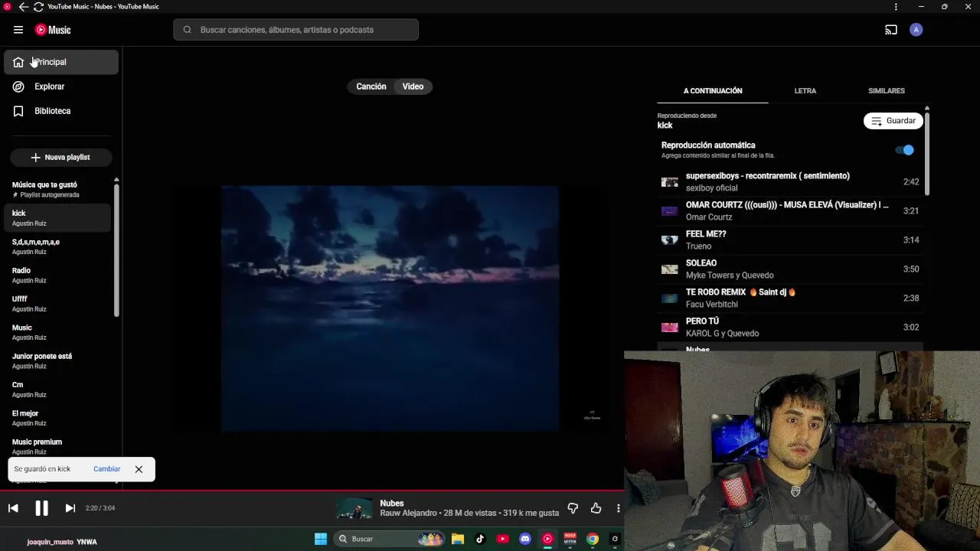The image size is (980, 551).
Task: Click Rauw Alejandro artist link in player bar
Action: (408, 513)
